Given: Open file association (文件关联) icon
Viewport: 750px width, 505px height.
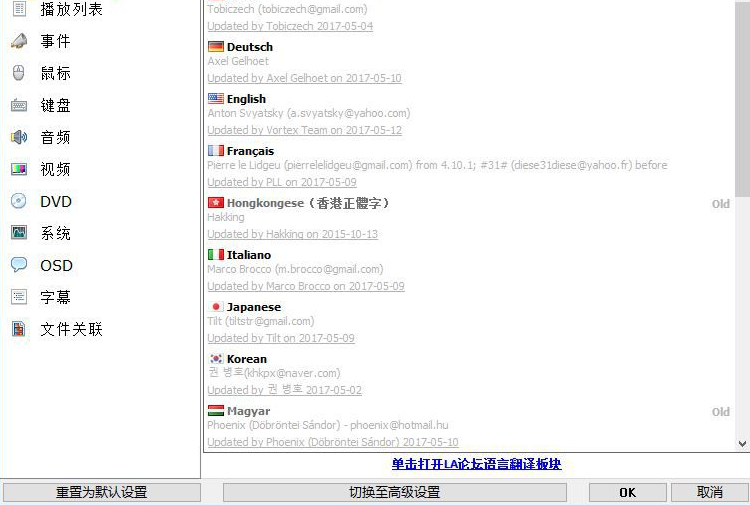Looking at the screenshot, I should coord(19,329).
